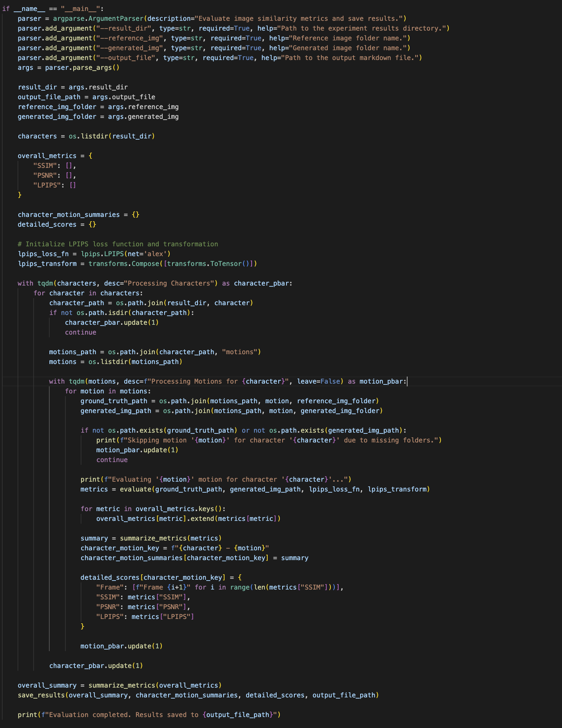
Task: Click the `character_motion_summaries[character_motion_key] = summary` line
Action: [x=194, y=558]
